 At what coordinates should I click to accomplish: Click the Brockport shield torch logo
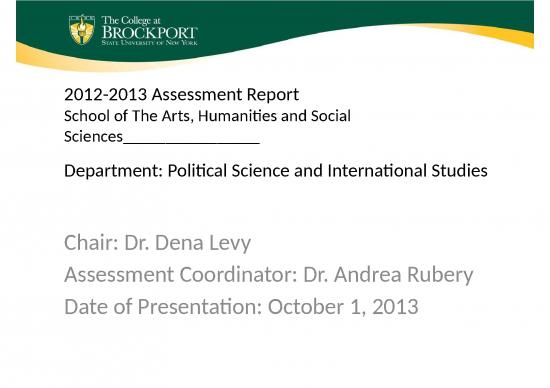coord(82,29)
